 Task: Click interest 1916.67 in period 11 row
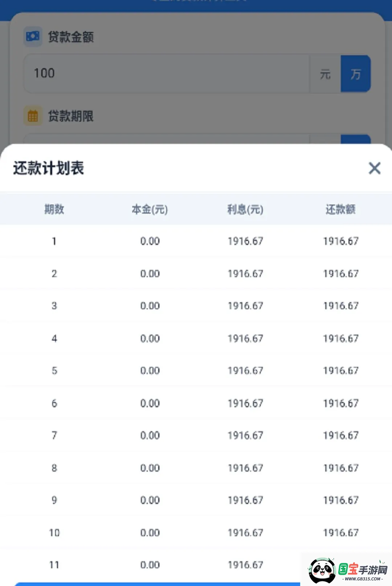point(245,565)
